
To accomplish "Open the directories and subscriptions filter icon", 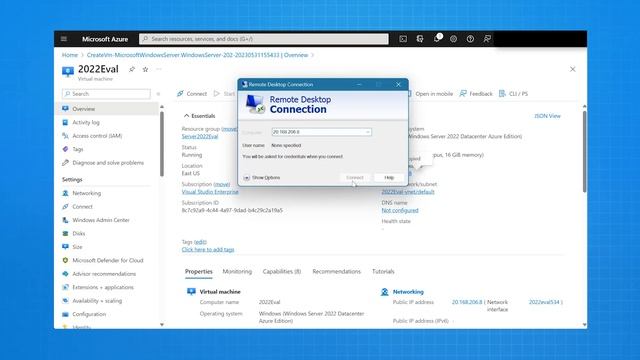I will tap(420, 39).
